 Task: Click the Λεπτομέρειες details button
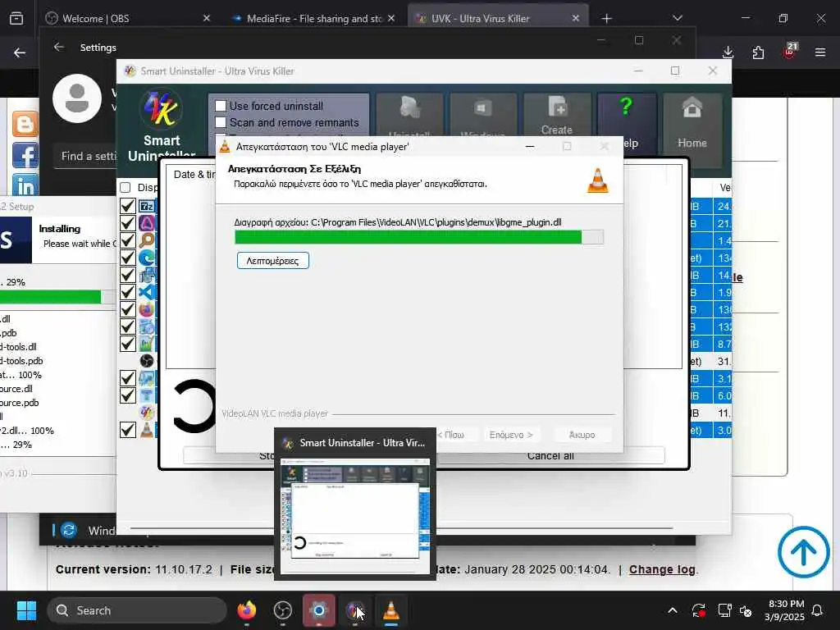(x=272, y=261)
